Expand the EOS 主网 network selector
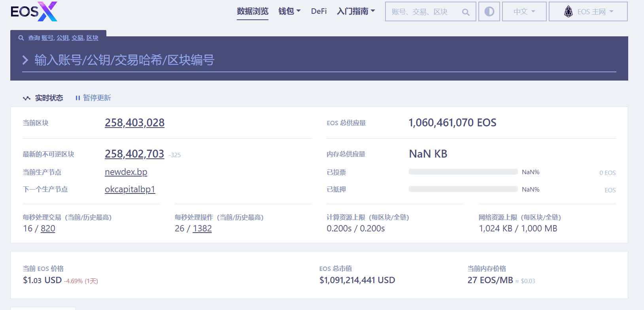The width and height of the screenshot is (644, 310). tap(588, 11)
